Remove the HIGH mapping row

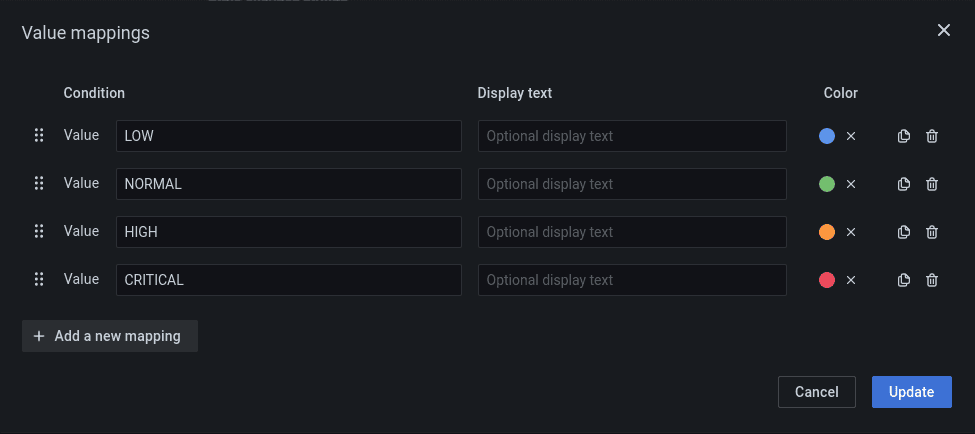932,232
